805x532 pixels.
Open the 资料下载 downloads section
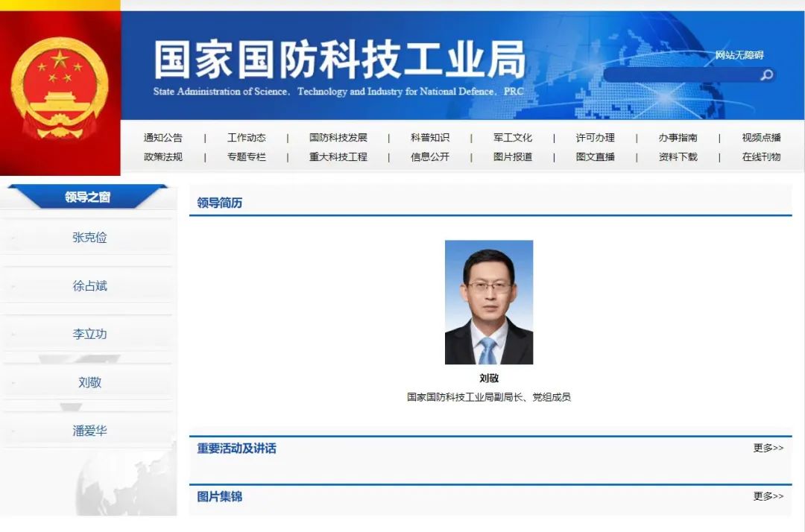675,157
